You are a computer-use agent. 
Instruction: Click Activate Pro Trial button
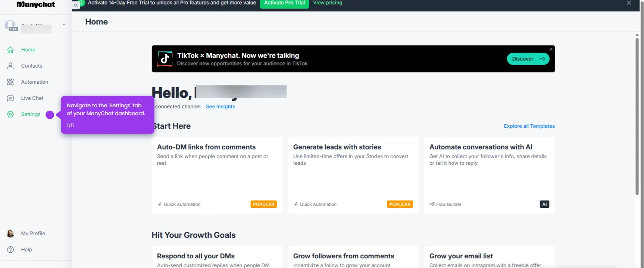pyautogui.click(x=284, y=3)
